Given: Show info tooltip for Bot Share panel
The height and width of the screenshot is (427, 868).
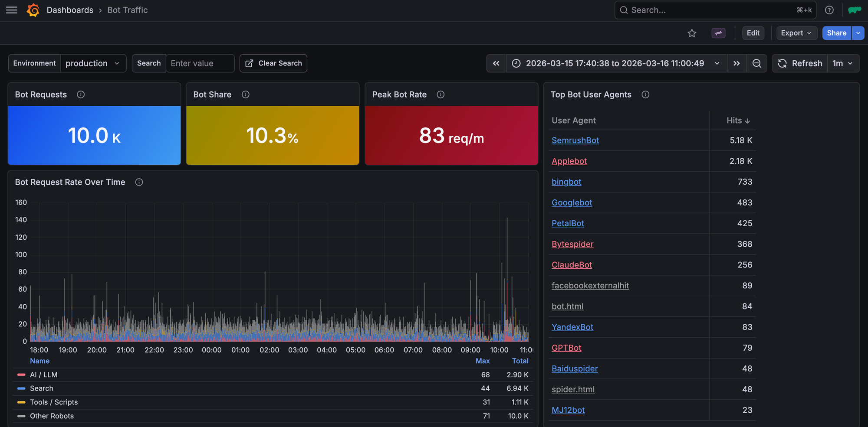Looking at the screenshot, I should [x=246, y=95].
